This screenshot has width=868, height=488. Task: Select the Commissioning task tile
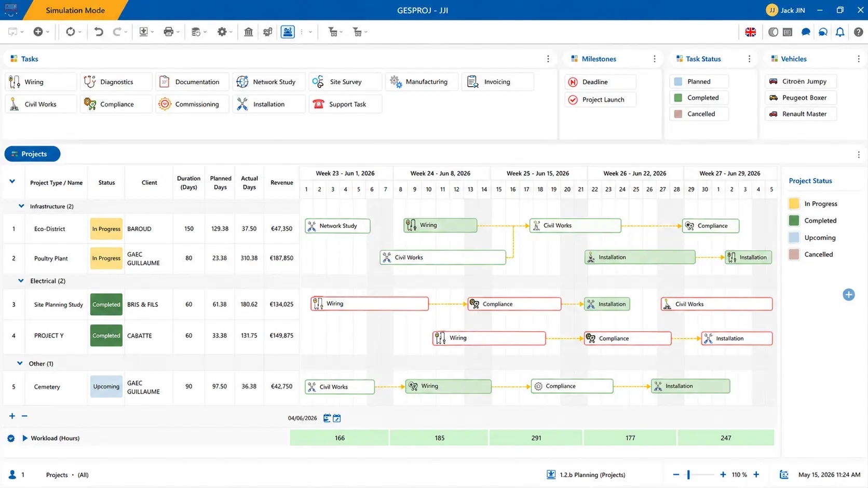(193, 104)
